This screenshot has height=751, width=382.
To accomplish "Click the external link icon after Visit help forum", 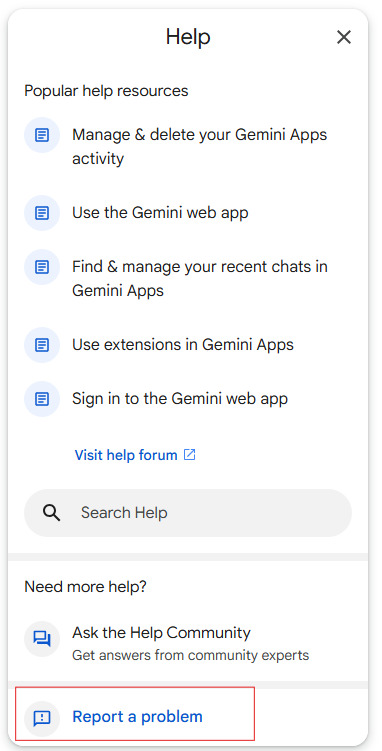I will [190, 455].
